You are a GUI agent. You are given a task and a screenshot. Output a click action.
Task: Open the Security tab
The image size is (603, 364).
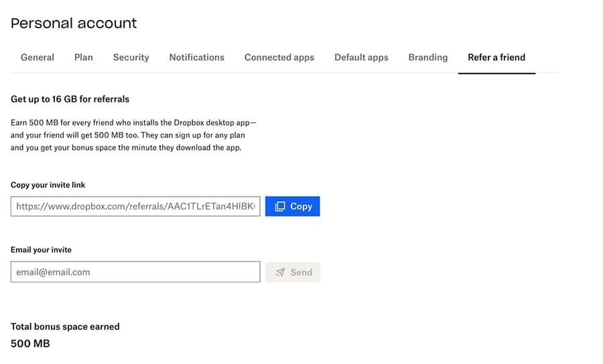131,58
